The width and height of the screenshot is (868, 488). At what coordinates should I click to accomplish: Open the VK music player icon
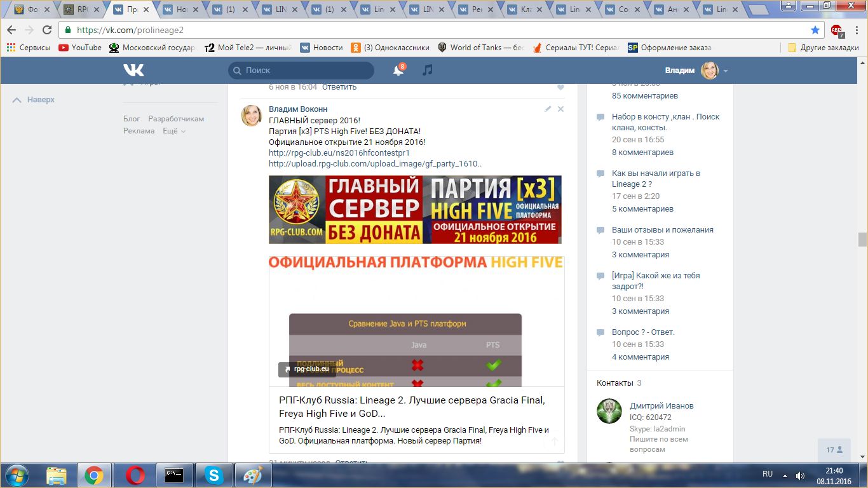point(428,70)
